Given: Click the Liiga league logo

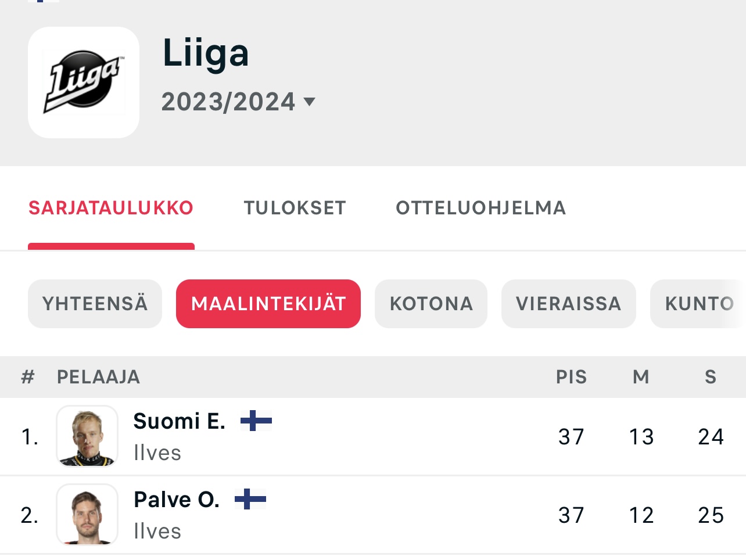Looking at the screenshot, I should point(84,82).
